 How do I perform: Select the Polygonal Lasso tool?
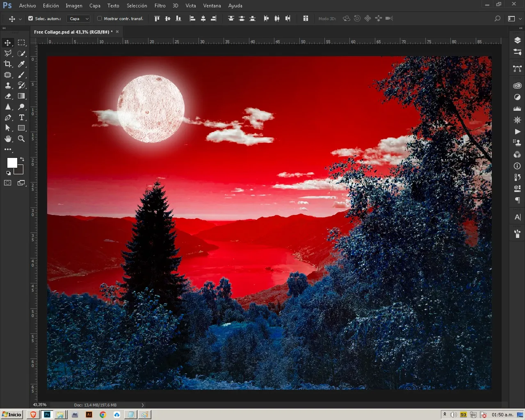[x=8, y=53]
